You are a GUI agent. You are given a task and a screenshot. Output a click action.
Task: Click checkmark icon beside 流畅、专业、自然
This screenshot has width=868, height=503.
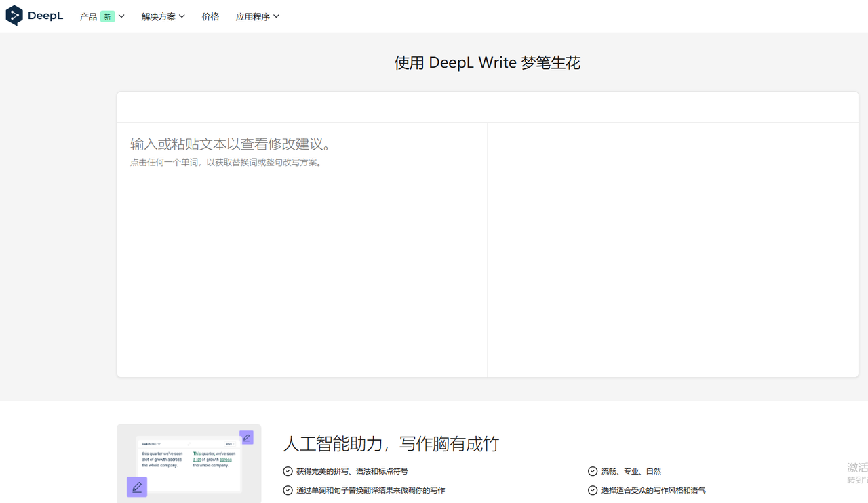coord(593,471)
